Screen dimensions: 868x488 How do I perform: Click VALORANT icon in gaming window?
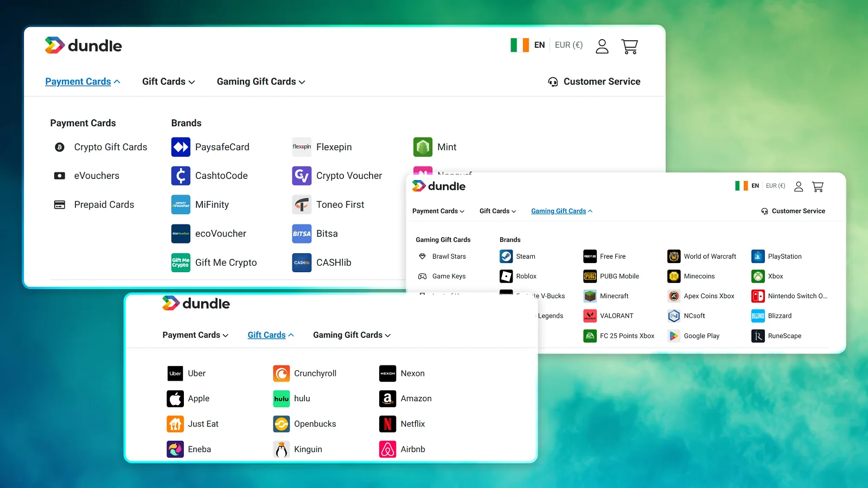click(x=590, y=316)
